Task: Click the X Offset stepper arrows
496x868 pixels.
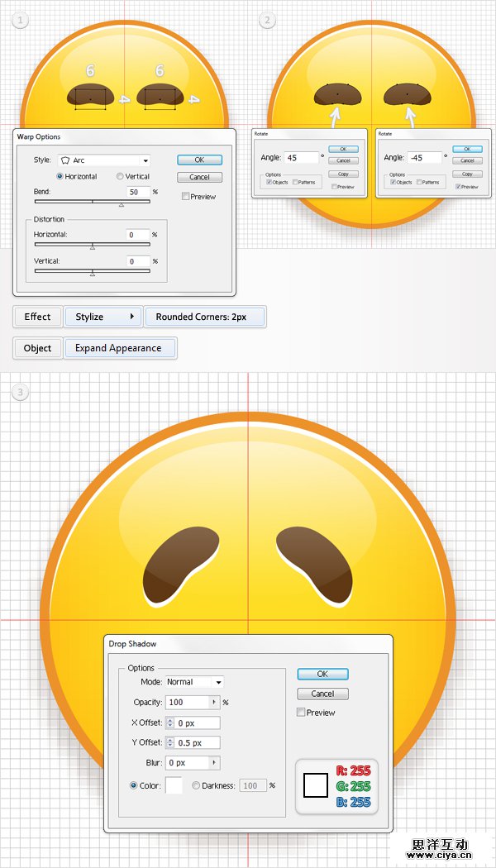Action: pyautogui.click(x=170, y=723)
